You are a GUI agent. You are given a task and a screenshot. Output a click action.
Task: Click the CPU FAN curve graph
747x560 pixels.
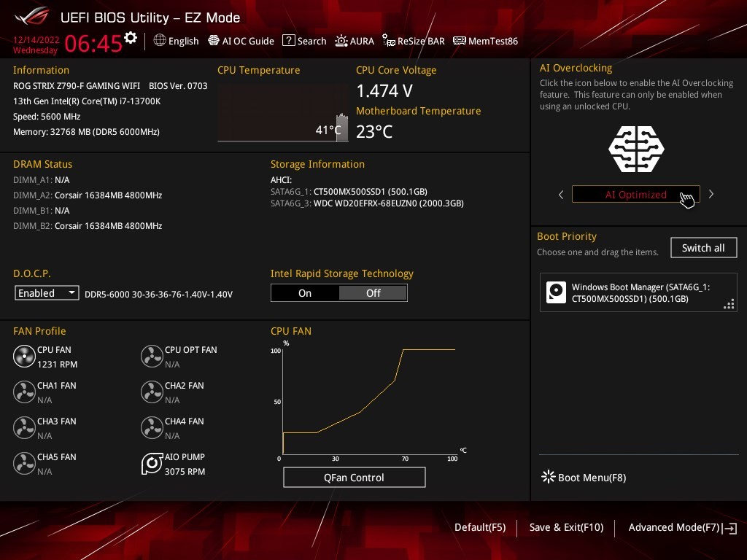(368, 401)
